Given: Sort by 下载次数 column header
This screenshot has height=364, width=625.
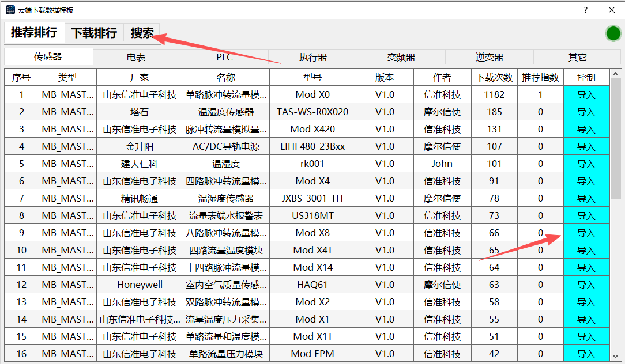Looking at the screenshot, I should click(494, 77).
